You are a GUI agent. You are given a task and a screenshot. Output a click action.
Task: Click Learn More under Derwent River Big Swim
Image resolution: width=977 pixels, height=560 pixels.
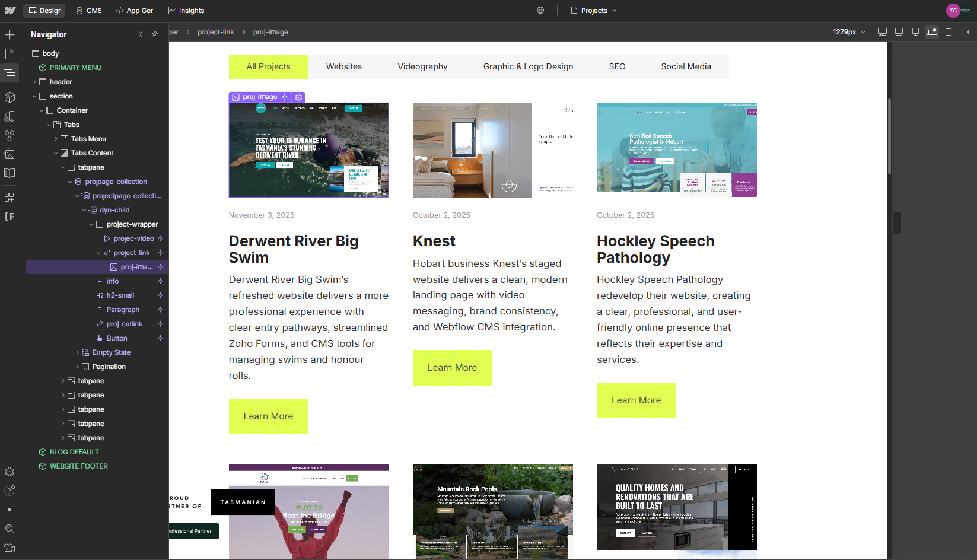(x=268, y=416)
